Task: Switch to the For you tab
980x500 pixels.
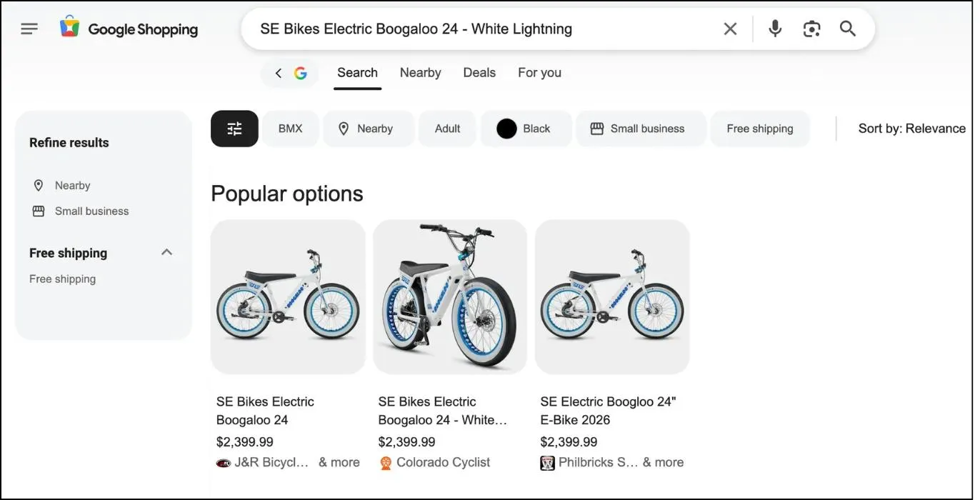Action: 539,73
